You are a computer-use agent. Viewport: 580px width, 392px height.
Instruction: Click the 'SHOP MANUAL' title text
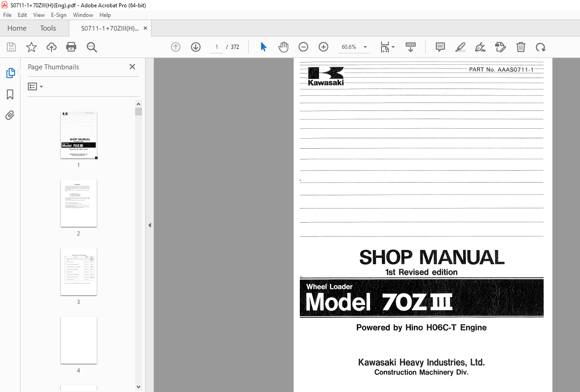tap(432, 257)
